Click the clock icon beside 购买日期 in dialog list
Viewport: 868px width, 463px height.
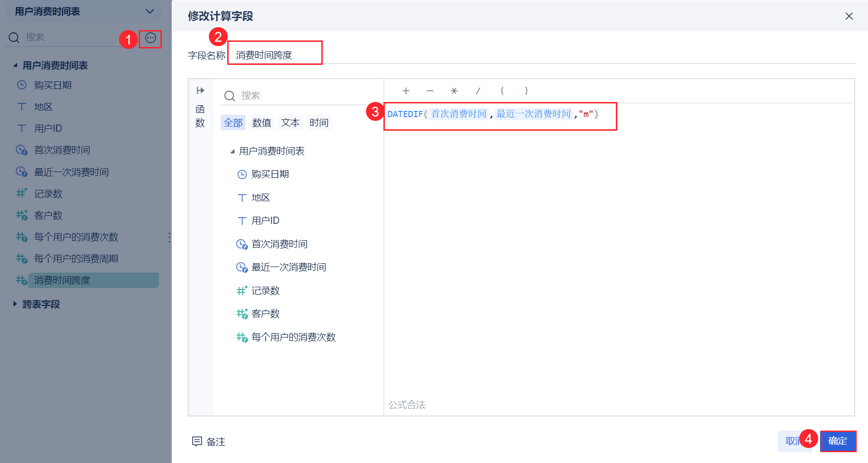242,174
